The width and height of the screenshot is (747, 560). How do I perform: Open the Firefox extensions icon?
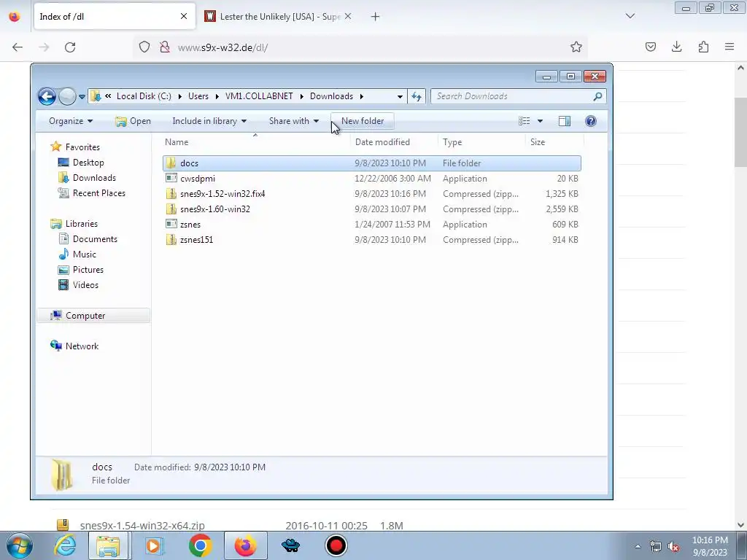coord(703,47)
